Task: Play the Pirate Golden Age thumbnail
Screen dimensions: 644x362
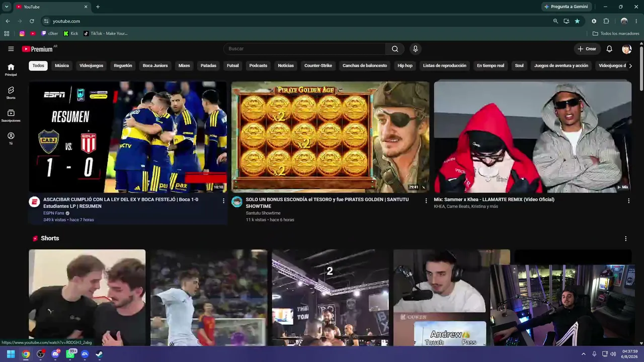Action: tap(330, 137)
